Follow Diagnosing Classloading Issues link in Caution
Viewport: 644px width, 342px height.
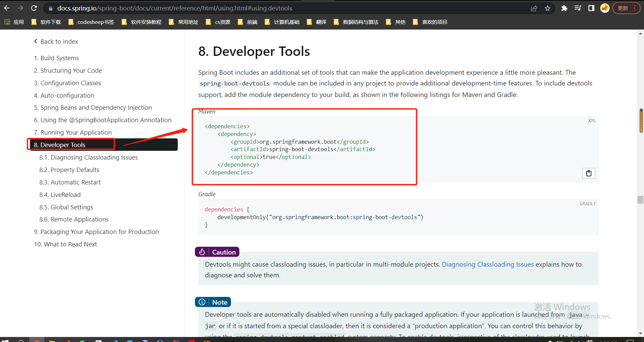(x=488, y=264)
